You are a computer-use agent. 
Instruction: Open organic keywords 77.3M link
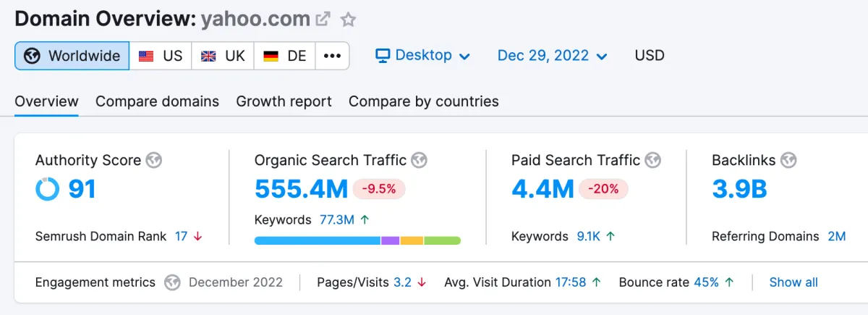(x=336, y=219)
